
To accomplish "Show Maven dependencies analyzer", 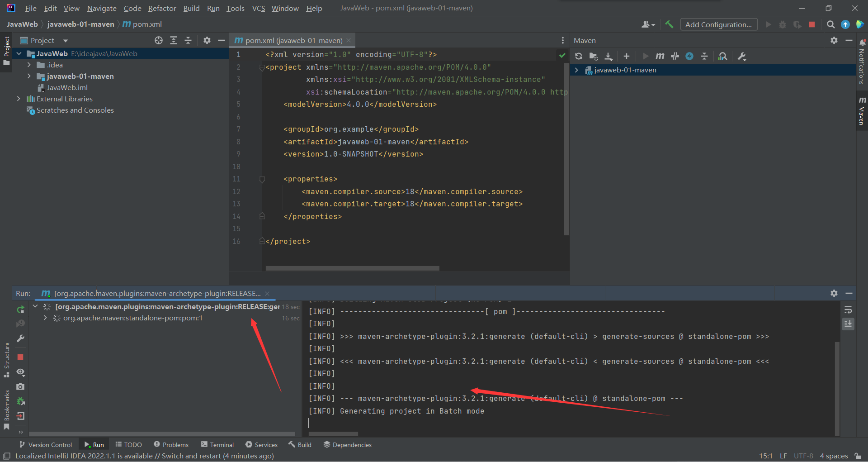I will tap(723, 56).
